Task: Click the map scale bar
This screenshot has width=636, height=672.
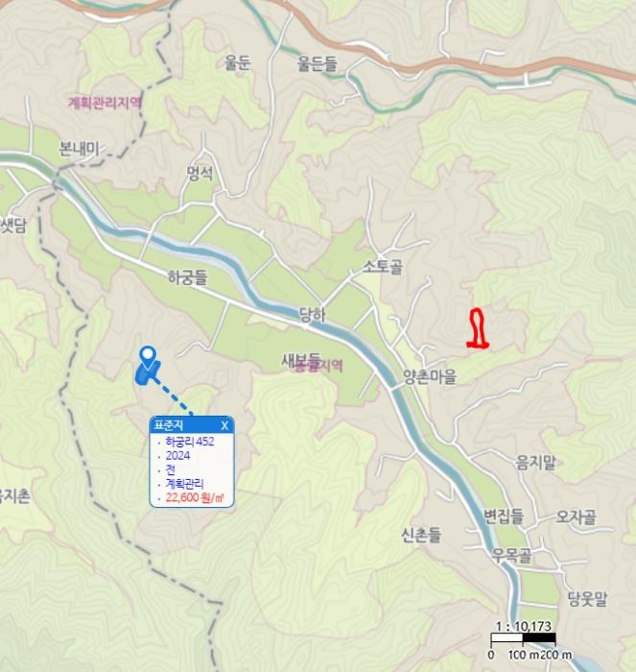Action: [524, 637]
